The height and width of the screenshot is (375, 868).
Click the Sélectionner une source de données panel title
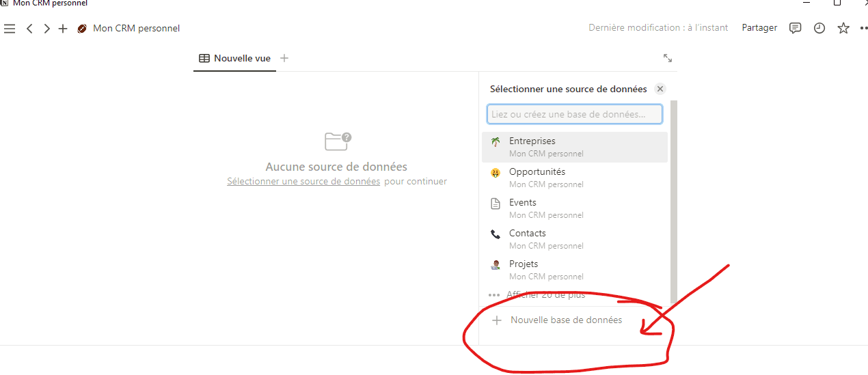point(568,89)
